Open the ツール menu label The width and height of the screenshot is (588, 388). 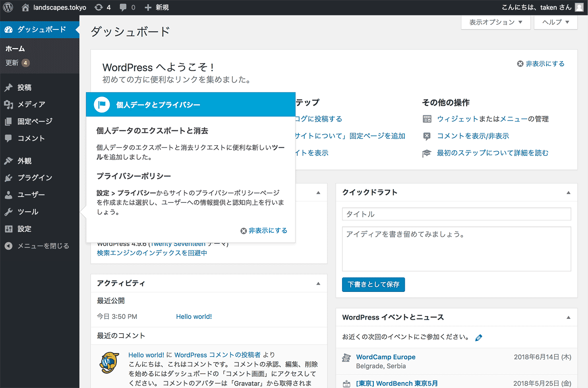[28, 212]
